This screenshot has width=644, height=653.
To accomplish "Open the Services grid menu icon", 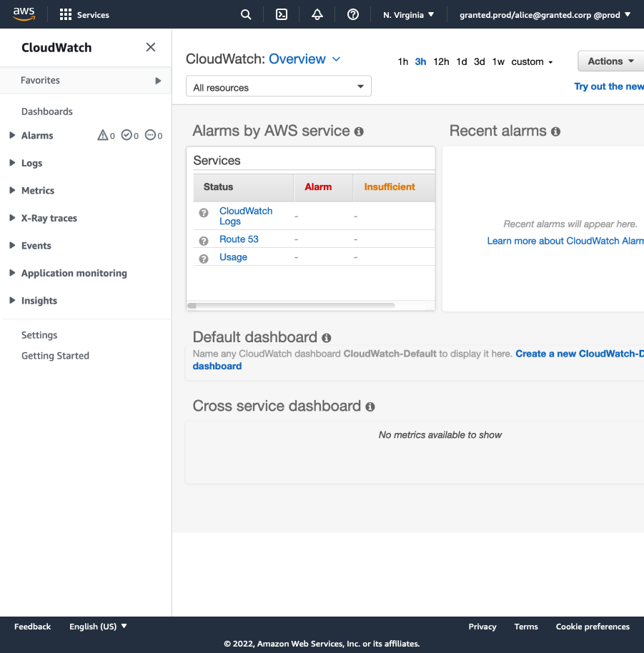I will pyautogui.click(x=65, y=14).
